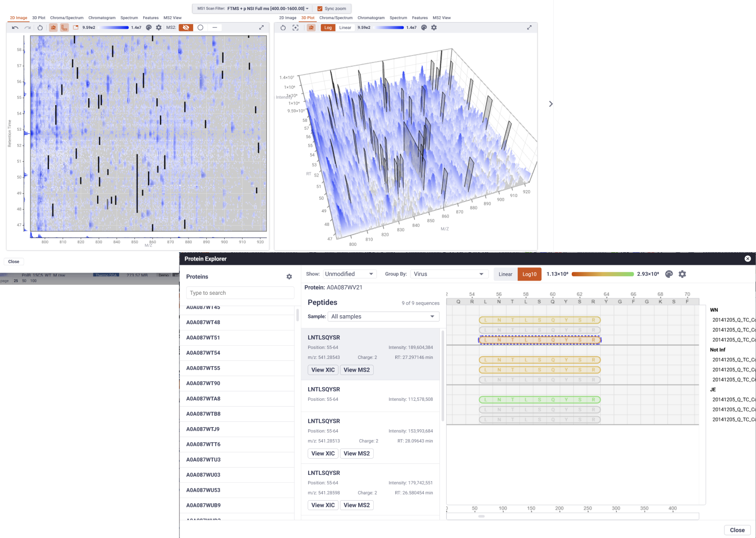Expand the 2D Image to fullscreen
756x538 pixels.
pyautogui.click(x=261, y=27)
